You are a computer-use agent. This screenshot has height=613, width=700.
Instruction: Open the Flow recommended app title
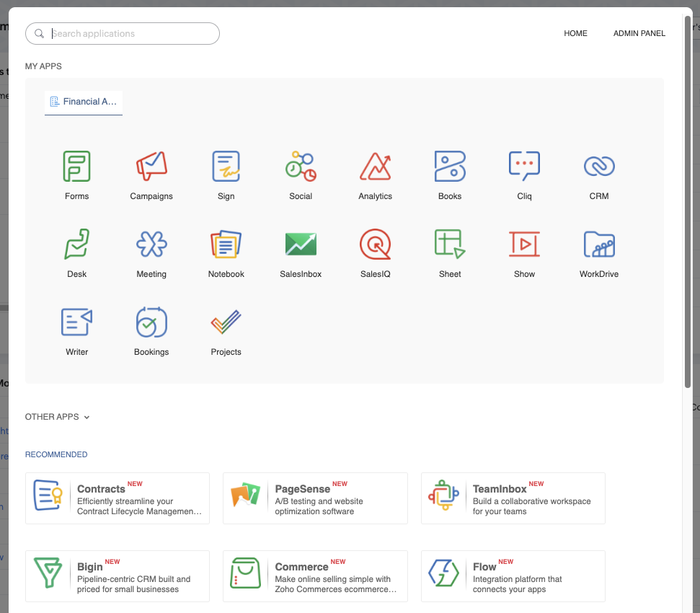pos(484,567)
